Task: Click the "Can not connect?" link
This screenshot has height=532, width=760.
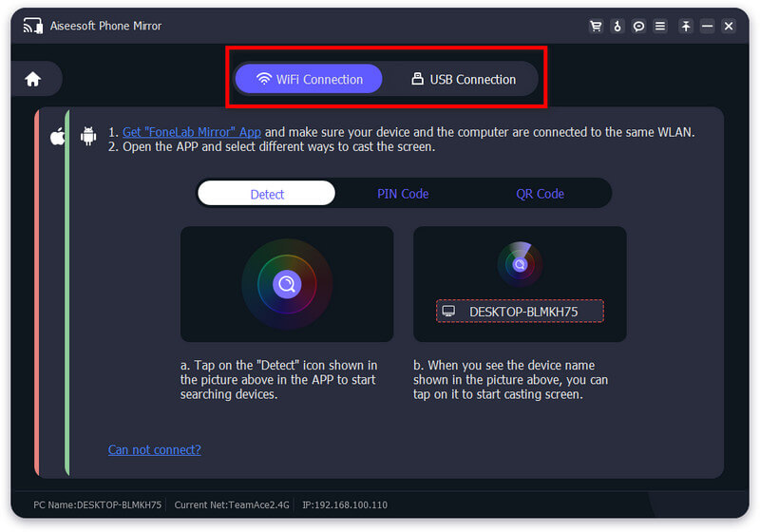Action: 154,449
